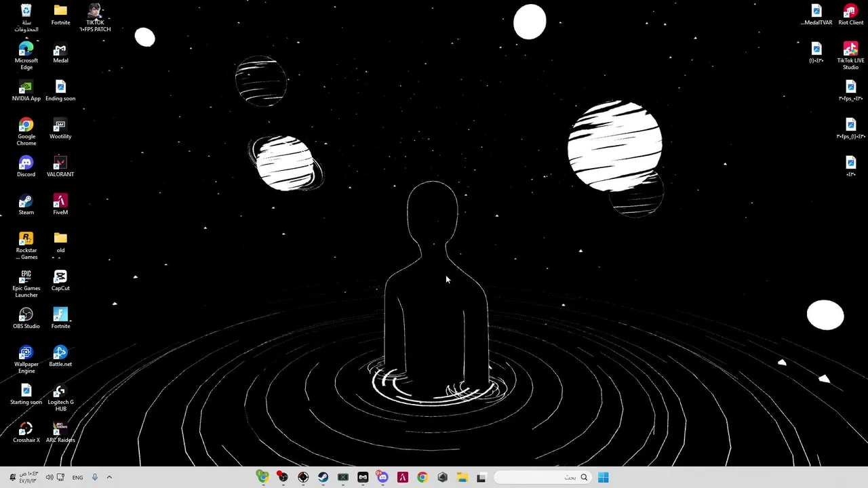Open Task View from the taskbar
Image resolution: width=868 pixels, height=488 pixels.
coord(481,477)
